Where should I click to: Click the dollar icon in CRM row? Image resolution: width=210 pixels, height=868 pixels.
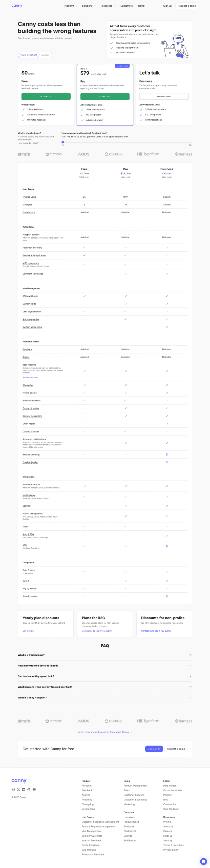(166, 546)
